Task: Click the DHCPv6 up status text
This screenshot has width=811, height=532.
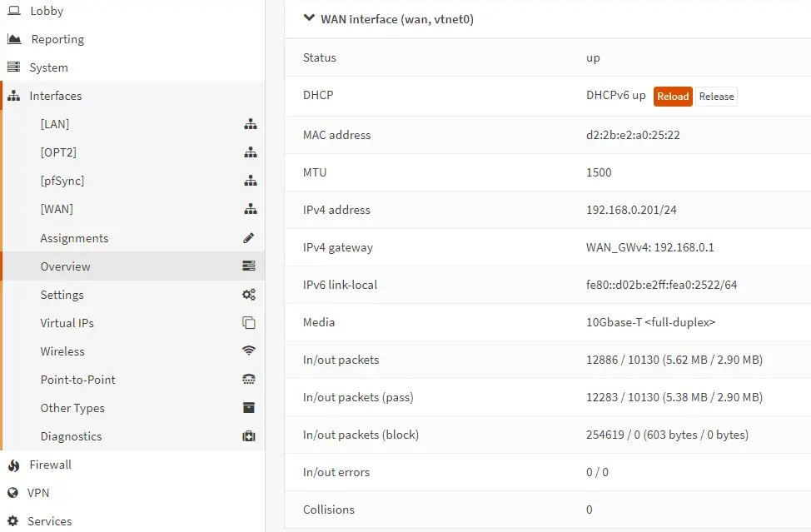Action: point(616,96)
